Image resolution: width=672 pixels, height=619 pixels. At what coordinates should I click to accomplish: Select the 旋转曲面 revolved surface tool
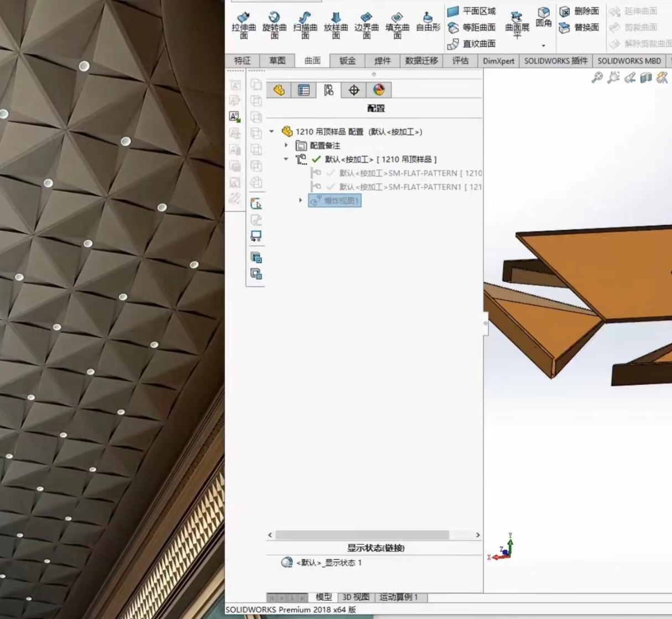(x=274, y=25)
